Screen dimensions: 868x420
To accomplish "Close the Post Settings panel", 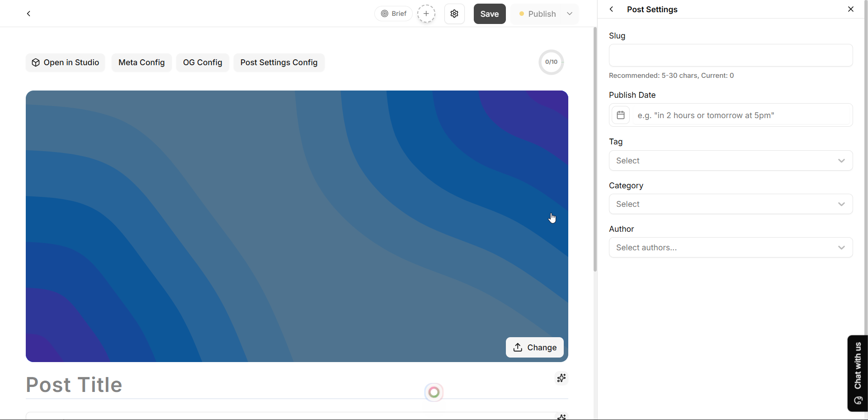I will click(851, 9).
